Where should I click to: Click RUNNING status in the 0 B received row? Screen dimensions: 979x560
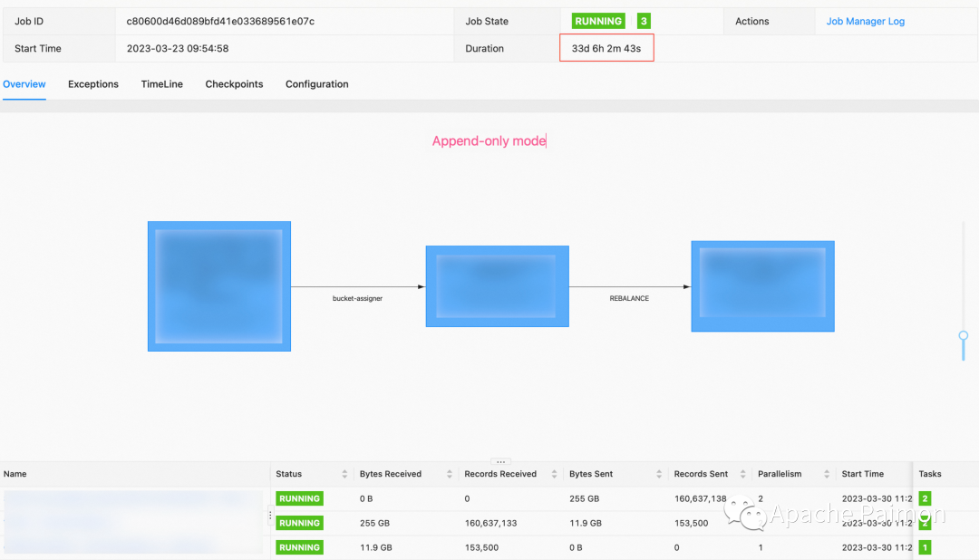click(x=300, y=498)
